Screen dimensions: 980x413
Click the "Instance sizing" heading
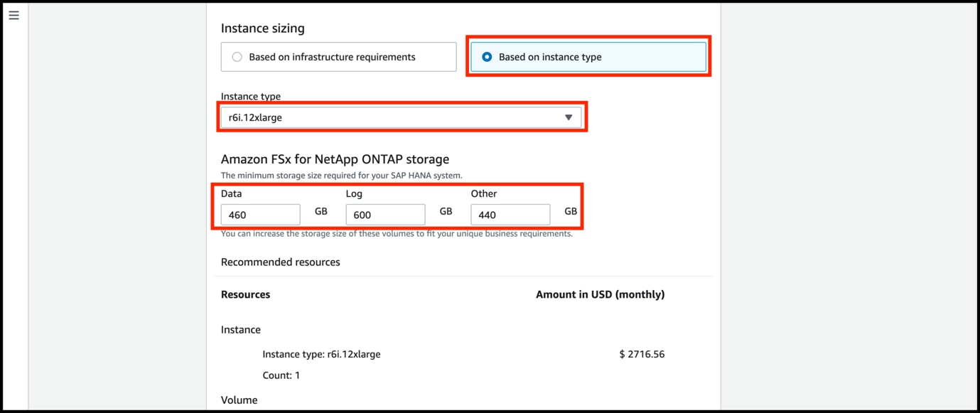pos(263,28)
